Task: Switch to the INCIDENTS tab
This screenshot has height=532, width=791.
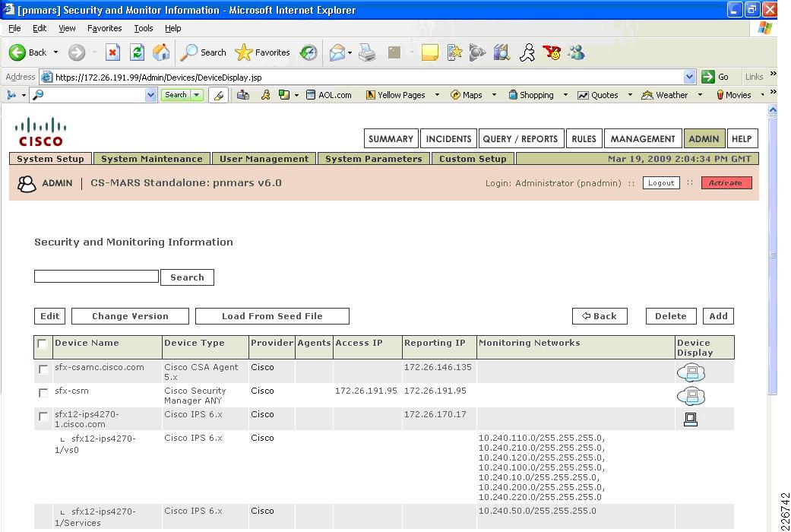Action: click(448, 139)
